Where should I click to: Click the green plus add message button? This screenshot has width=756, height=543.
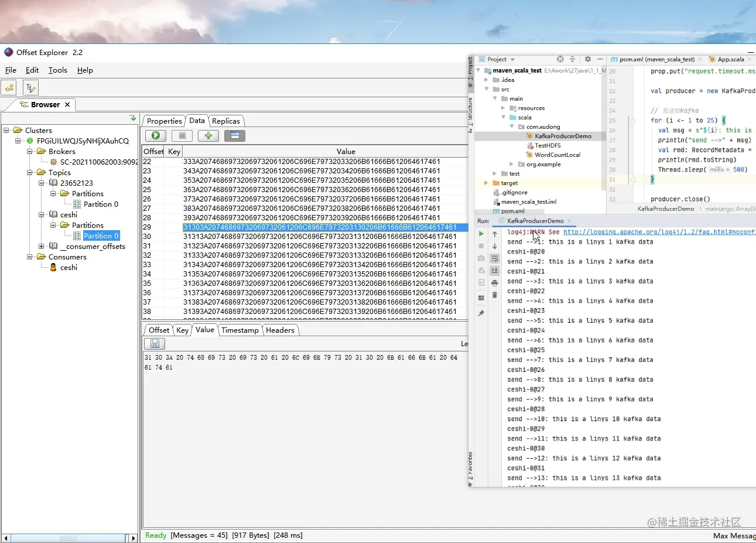[x=208, y=135]
